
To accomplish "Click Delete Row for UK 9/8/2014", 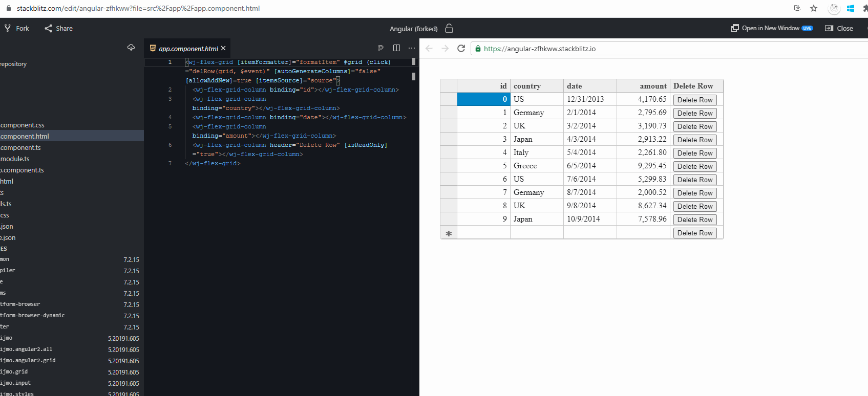I will (695, 206).
